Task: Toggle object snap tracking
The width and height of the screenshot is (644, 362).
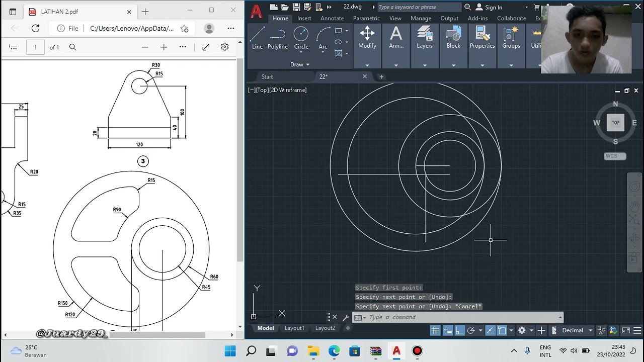Action: tap(490, 330)
